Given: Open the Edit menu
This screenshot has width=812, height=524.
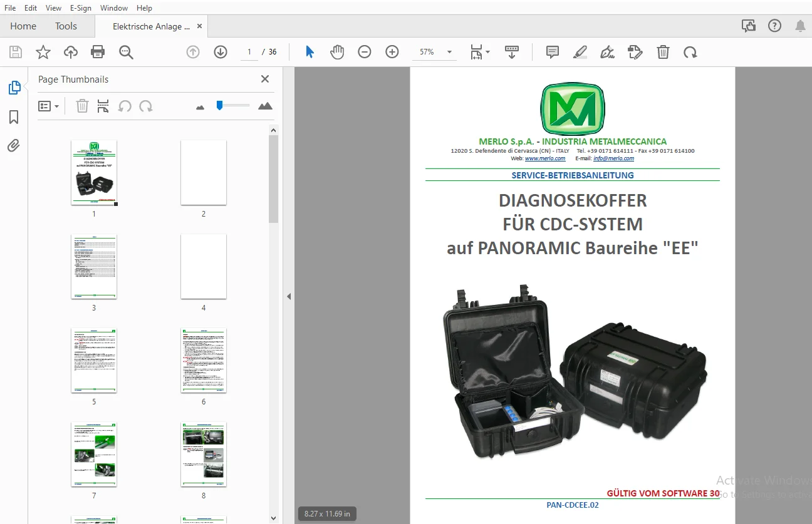Looking at the screenshot, I should 31,8.
